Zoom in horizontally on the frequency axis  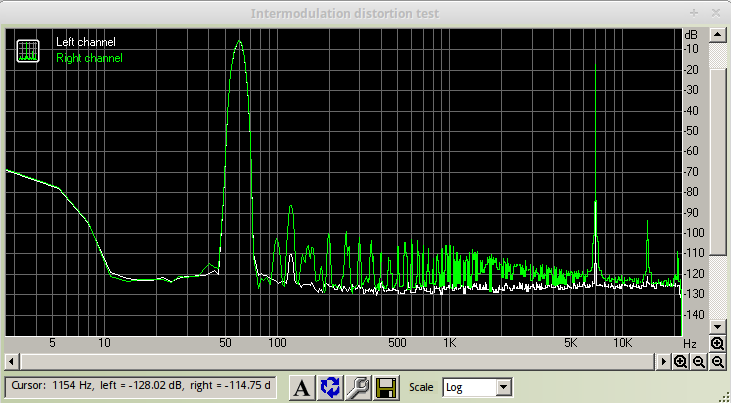(681, 361)
